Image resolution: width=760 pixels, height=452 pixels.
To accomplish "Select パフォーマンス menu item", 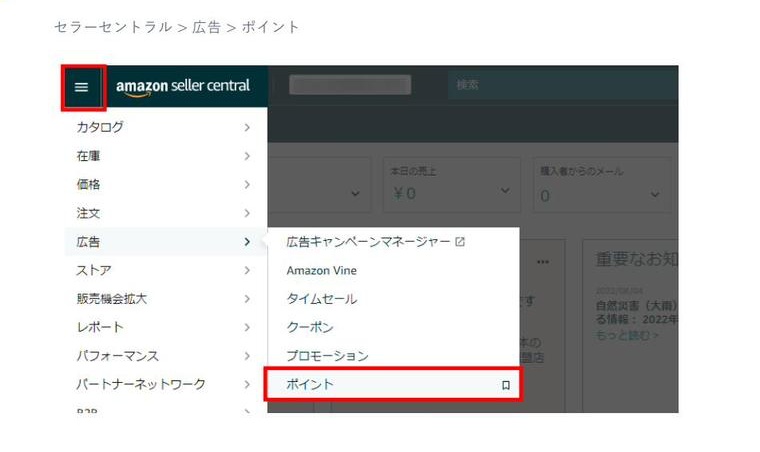I will point(166,356).
